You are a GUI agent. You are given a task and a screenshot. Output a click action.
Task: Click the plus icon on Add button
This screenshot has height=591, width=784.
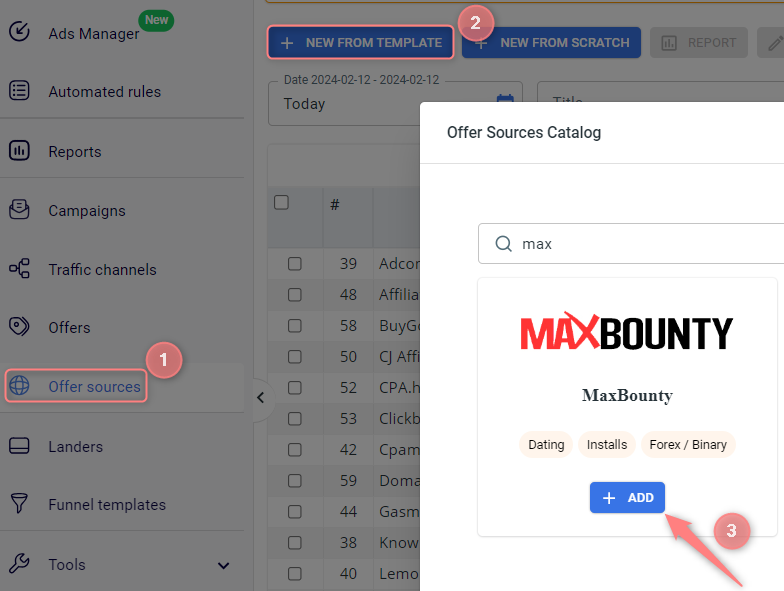coord(608,498)
